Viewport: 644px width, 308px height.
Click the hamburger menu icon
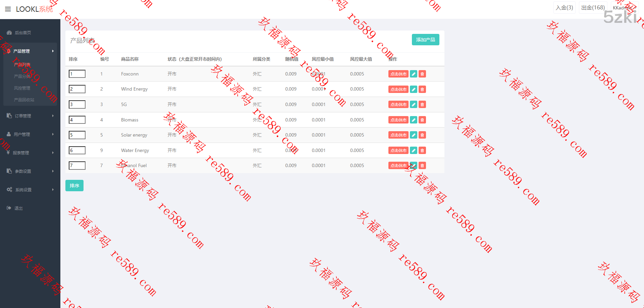click(x=8, y=9)
